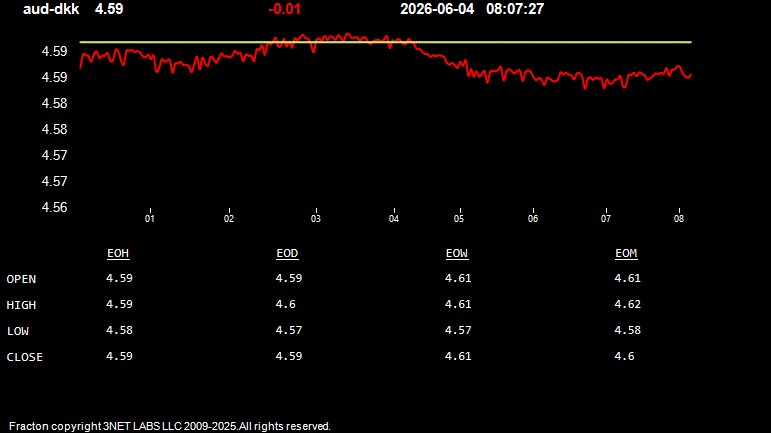Open the EOW column header
Viewport: 771px width, 433px height.
[x=457, y=253]
